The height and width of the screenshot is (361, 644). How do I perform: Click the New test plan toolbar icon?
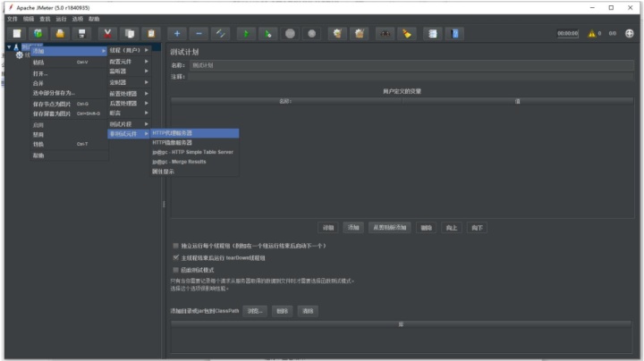[17, 34]
